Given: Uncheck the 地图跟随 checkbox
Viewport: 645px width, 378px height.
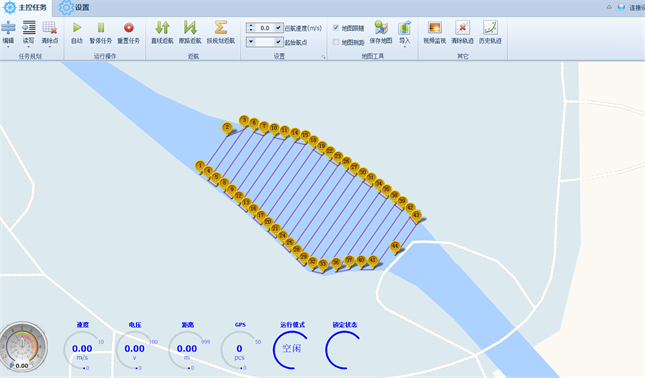Looking at the screenshot, I should pyautogui.click(x=336, y=28).
